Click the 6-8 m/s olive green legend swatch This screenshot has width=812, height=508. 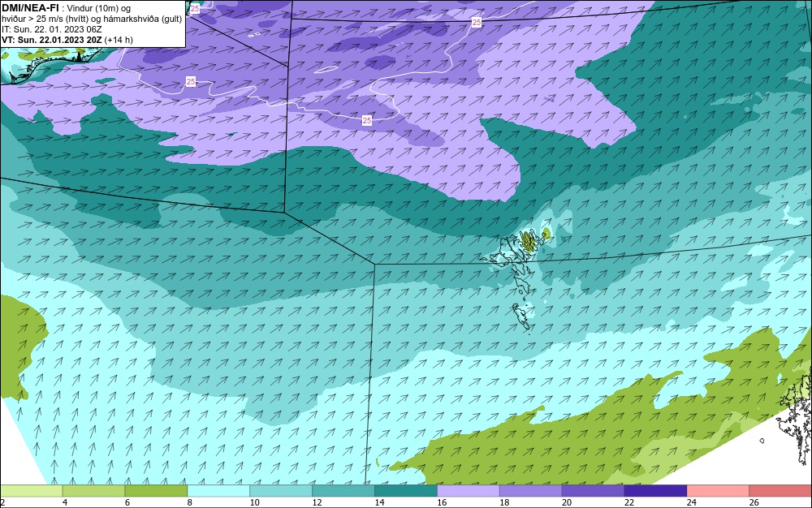(x=156, y=490)
